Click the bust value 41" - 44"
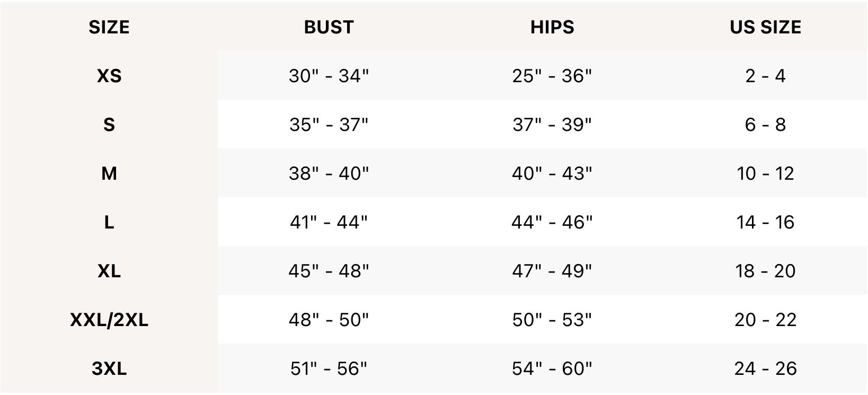 click(329, 222)
